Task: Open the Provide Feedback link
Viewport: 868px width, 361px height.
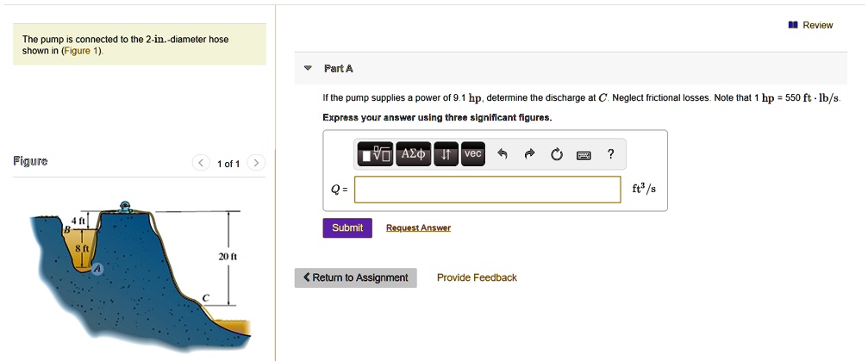Action: pos(477,277)
